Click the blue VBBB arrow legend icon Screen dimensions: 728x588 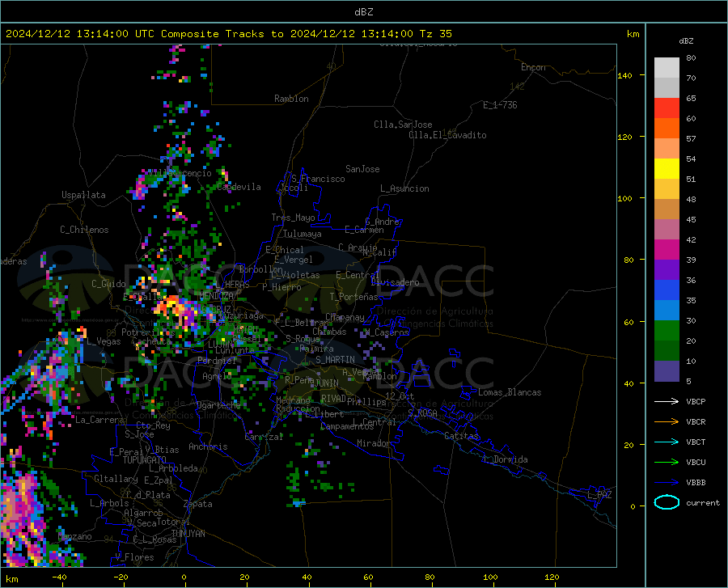pyautogui.click(x=667, y=482)
